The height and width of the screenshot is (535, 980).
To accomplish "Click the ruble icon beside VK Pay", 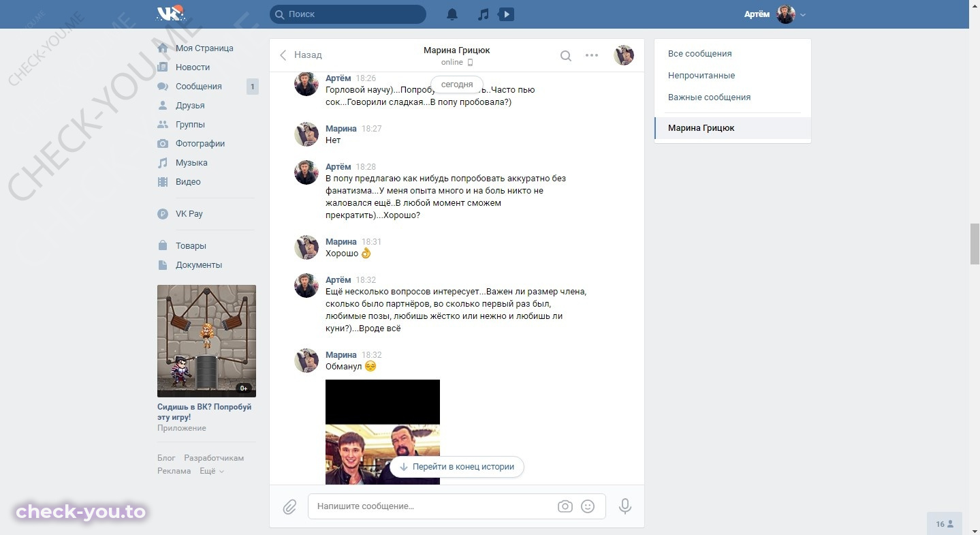I will coord(163,214).
